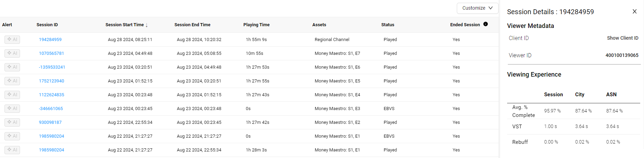Open session 930098187 link
The image size is (644, 158).
50,122
